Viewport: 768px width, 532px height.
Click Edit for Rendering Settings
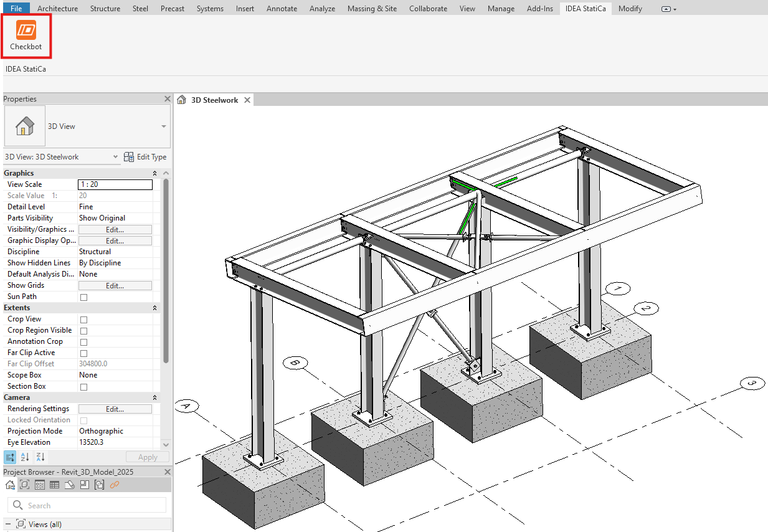click(x=115, y=409)
